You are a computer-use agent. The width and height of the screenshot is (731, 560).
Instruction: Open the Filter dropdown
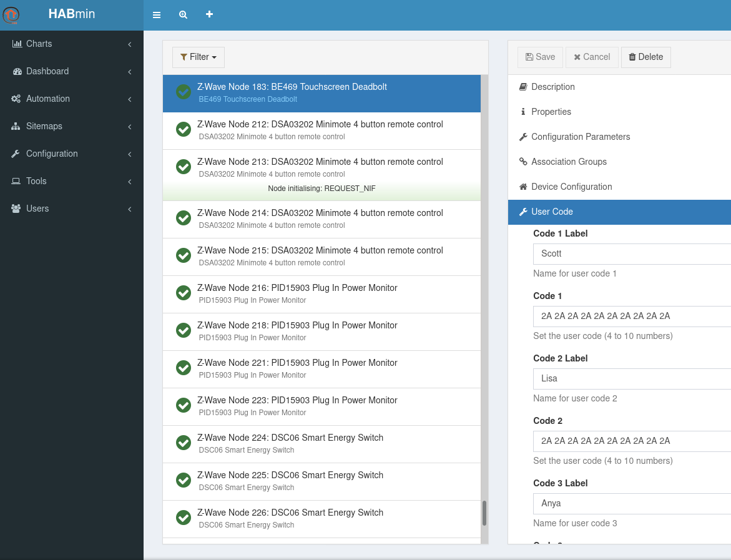pos(198,57)
